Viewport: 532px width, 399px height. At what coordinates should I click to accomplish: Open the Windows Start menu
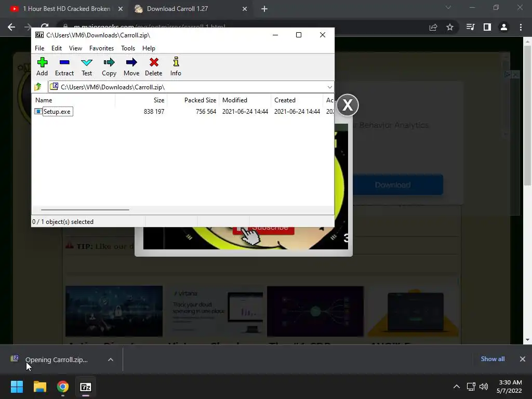pyautogui.click(x=17, y=387)
